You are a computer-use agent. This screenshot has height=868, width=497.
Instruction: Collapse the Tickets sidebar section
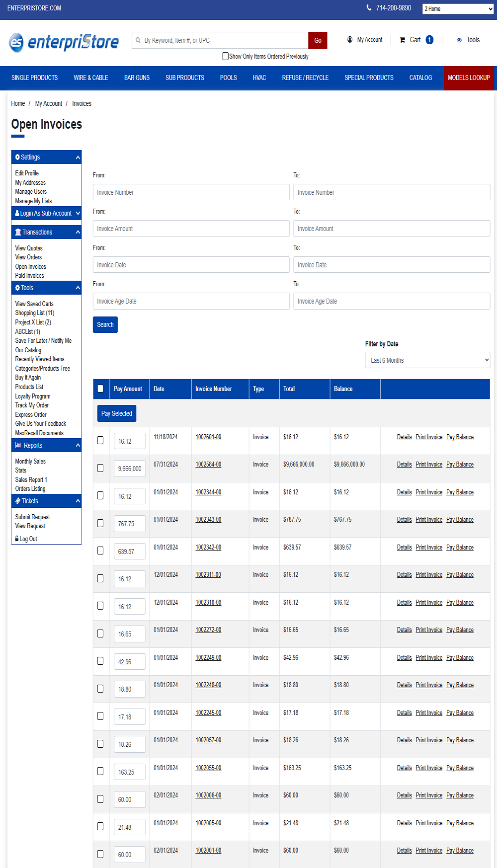[x=78, y=501]
